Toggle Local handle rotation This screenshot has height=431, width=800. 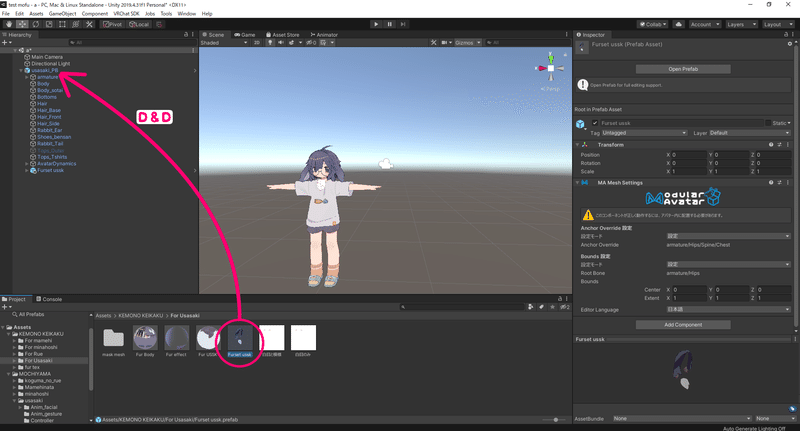point(139,24)
